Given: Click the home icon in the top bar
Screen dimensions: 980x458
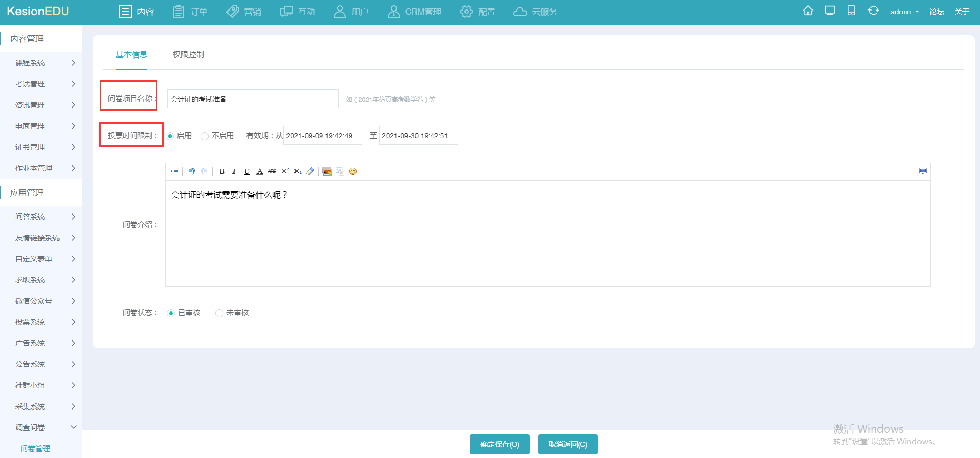Looking at the screenshot, I should (808, 11).
